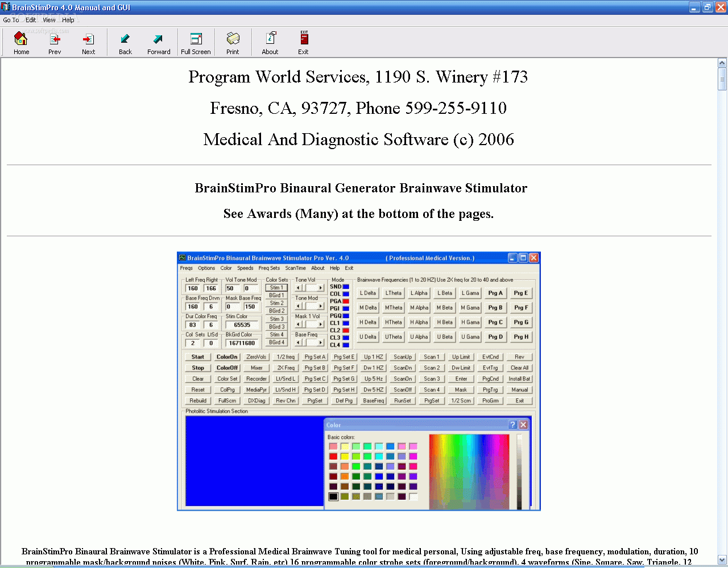This screenshot has height=568, width=728.
Task: Open the View menu
Action: pyautogui.click(x=49, y=20)
